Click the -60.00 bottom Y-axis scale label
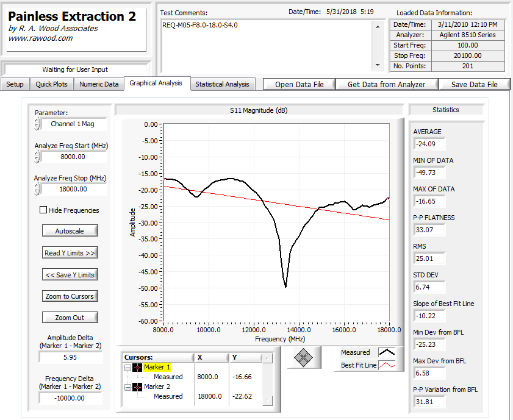This screenshot has height=420, width=513. (148, 321)
